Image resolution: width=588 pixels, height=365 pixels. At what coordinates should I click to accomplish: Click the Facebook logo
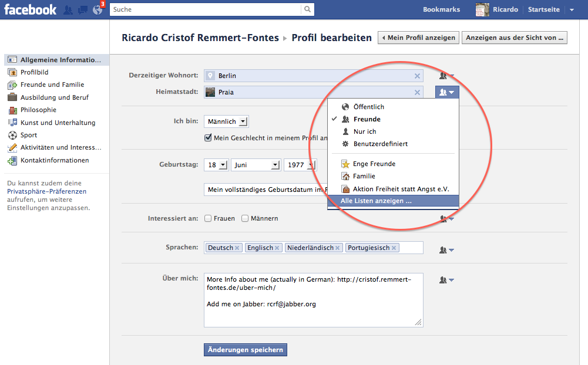(30, 9)
